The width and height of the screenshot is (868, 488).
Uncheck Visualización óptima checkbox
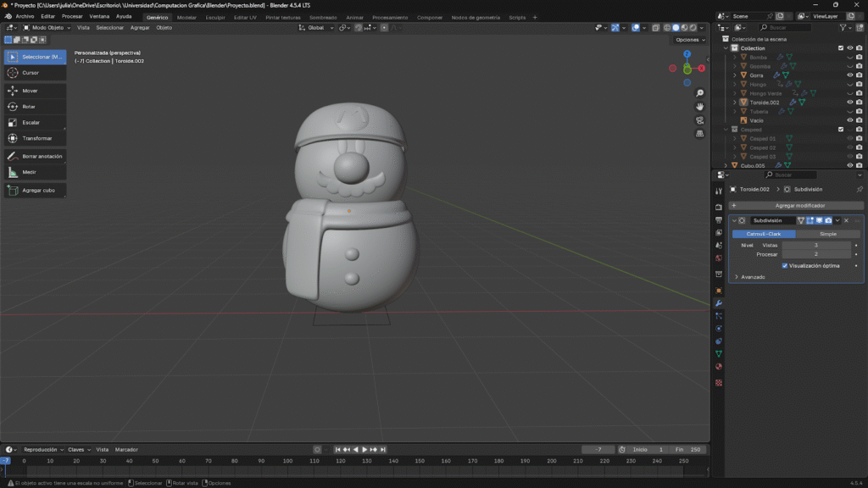click(785, 265)
